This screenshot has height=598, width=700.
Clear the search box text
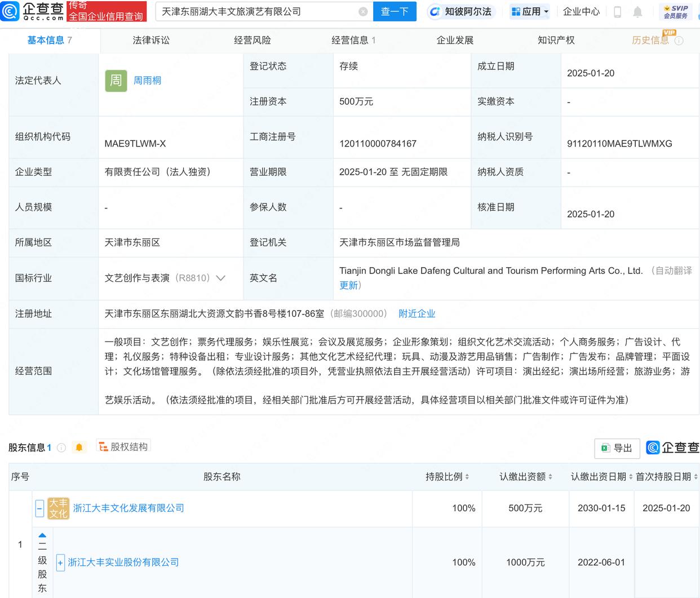(363, 11)
